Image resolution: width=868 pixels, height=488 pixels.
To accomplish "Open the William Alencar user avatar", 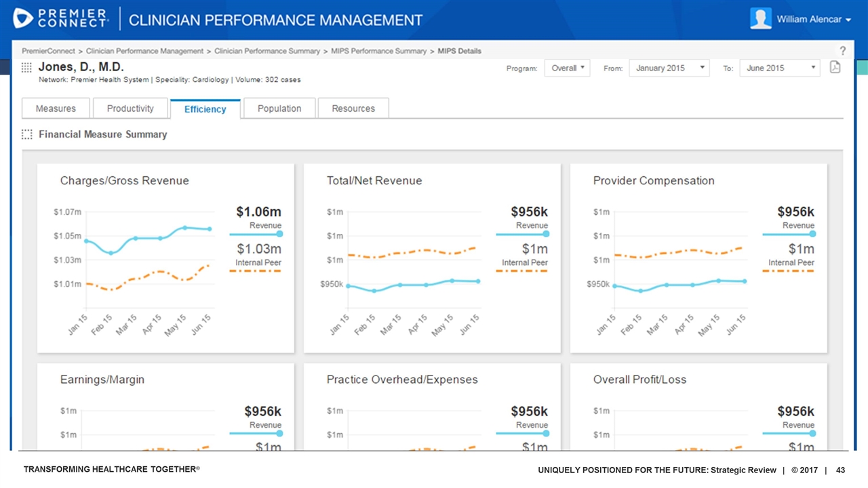I will tap(761, 18).
